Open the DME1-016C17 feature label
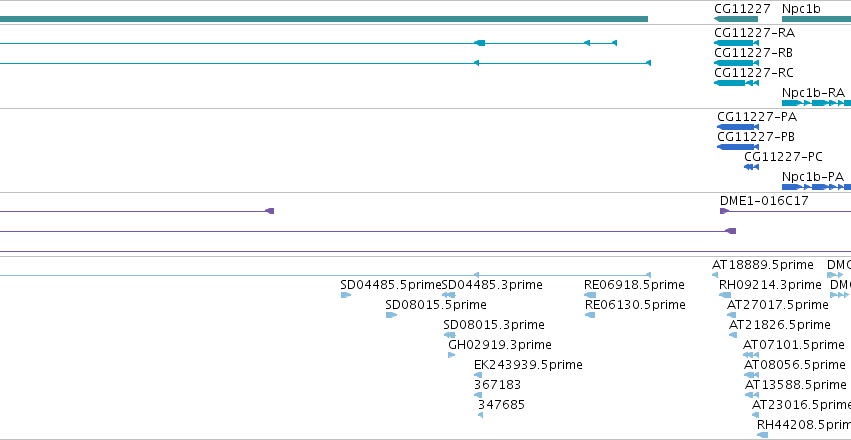 click(x=764, y=201)
